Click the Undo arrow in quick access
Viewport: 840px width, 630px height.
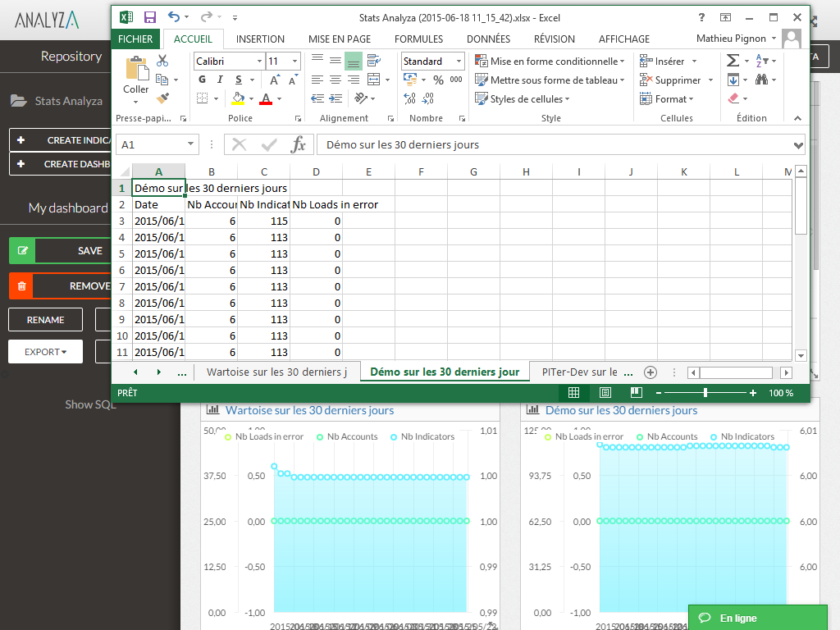(x=173, y=17)
